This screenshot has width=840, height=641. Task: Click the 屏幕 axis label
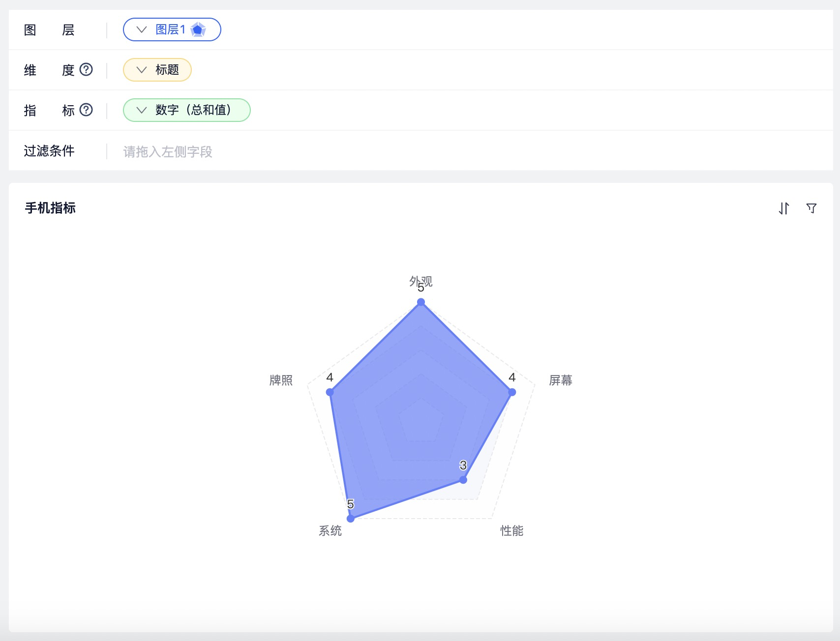coord(561,380)
